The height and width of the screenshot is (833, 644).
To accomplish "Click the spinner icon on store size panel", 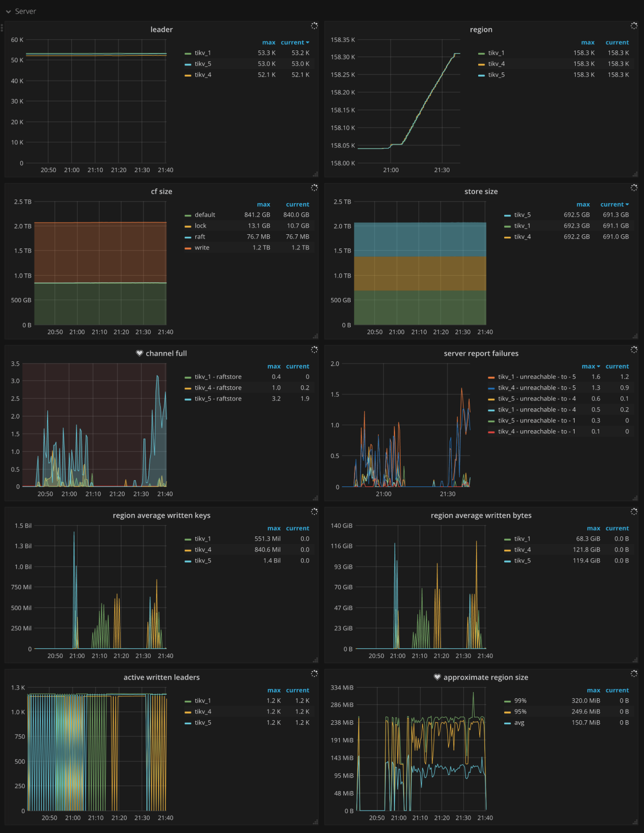I will (634, 188).
